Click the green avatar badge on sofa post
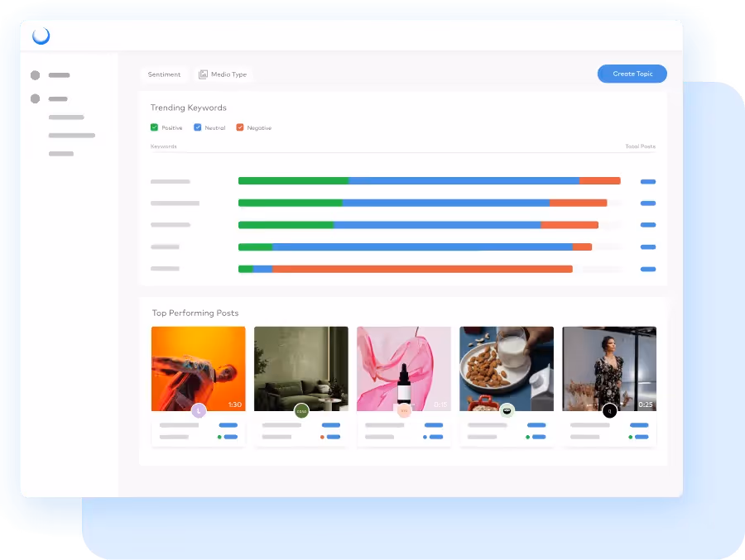 coord(300,409)
